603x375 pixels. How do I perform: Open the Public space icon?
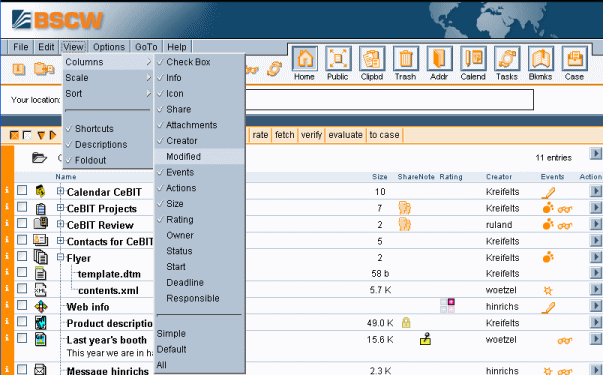(338, 58)
